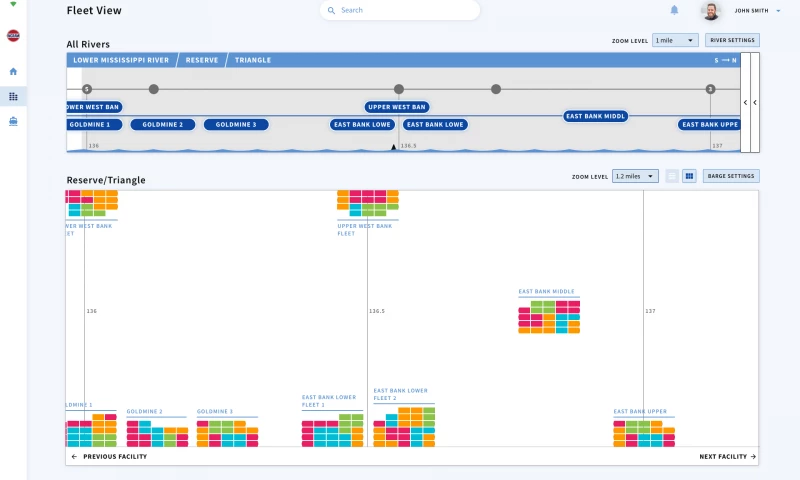Open the Home page from sidebar
This screenshot has height=480, width=800.
click(x=13, y=71)
